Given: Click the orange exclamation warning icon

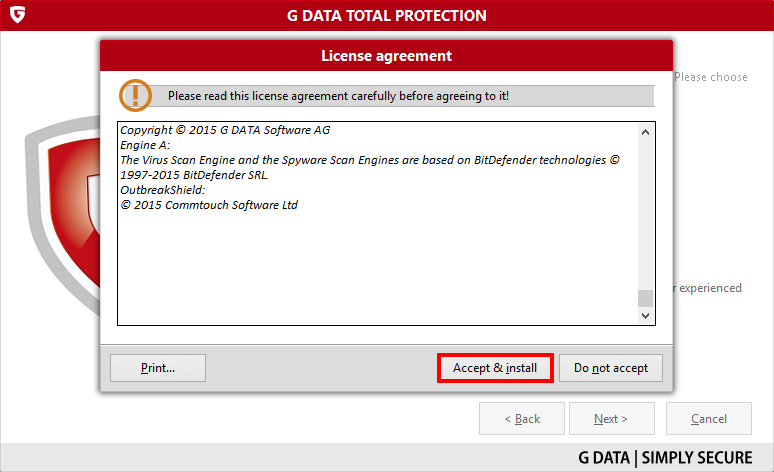Looking at the screenshot, I should click(135, 95).
